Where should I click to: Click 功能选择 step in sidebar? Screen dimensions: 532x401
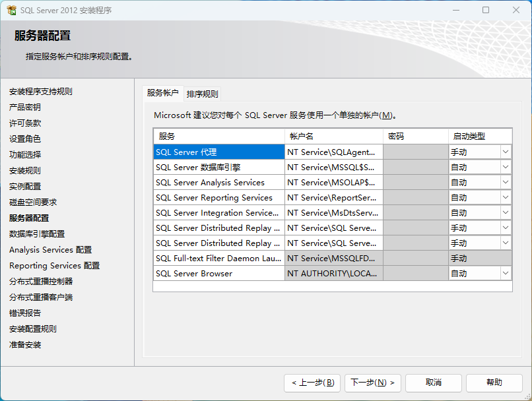pyautogui.click(x=25, y=154)
